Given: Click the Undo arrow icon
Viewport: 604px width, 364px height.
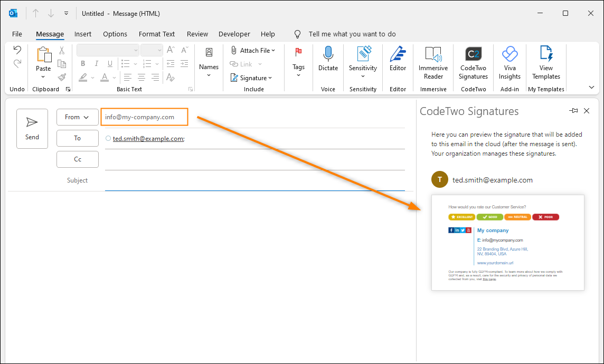Looking at the screenshot, I should point(17,50).
